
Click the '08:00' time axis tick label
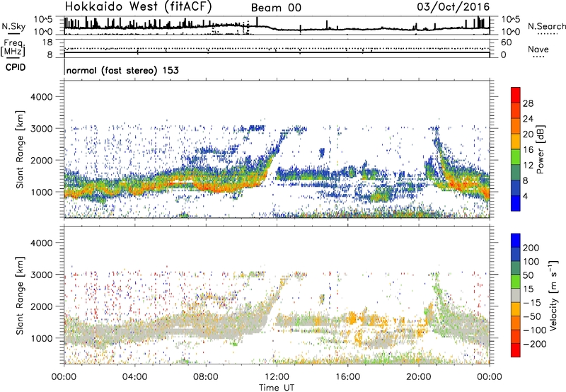206,377
